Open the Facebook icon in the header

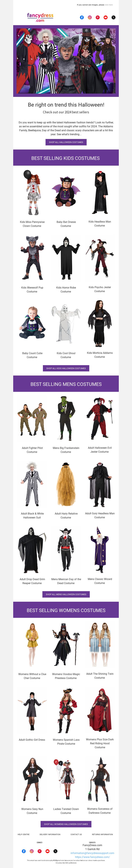(x=82, y=18)
